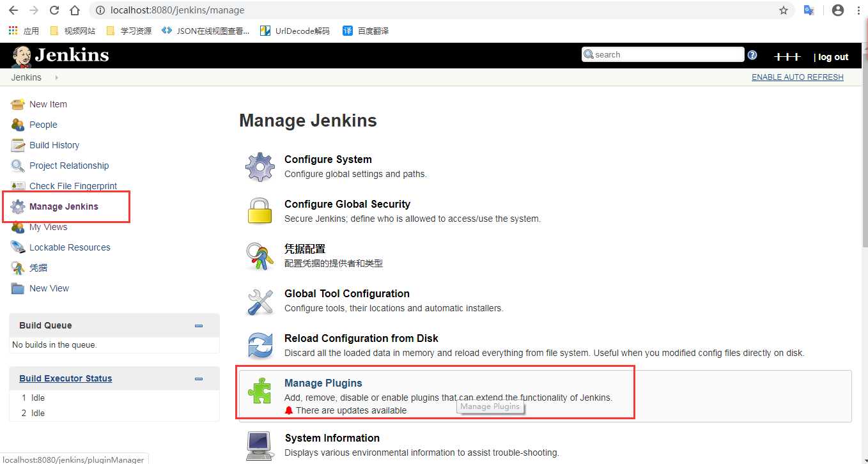Open the 百度翻译 bookmark
The height and width of the screenshot is (464, 868).
(366, 31)
